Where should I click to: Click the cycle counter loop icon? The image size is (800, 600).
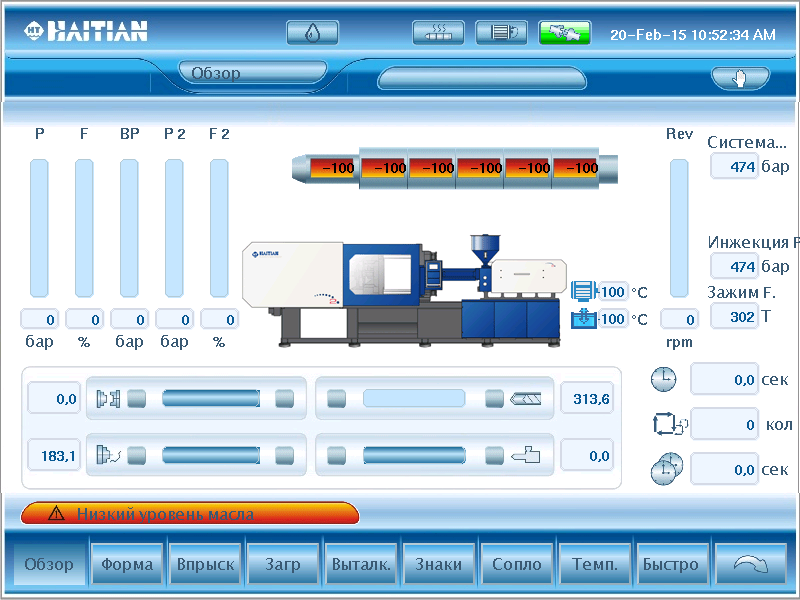tap(664, 424)
